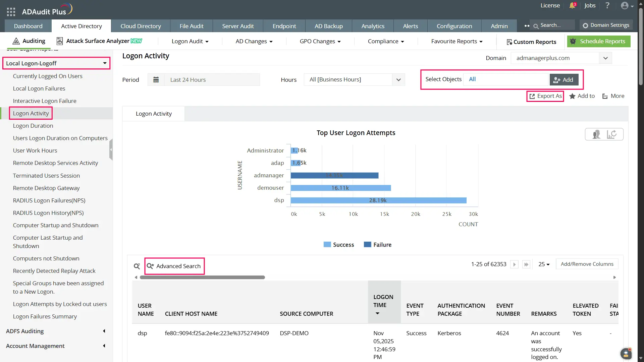Change rows per page from 25
644x362 pixels.
(544, 264)
